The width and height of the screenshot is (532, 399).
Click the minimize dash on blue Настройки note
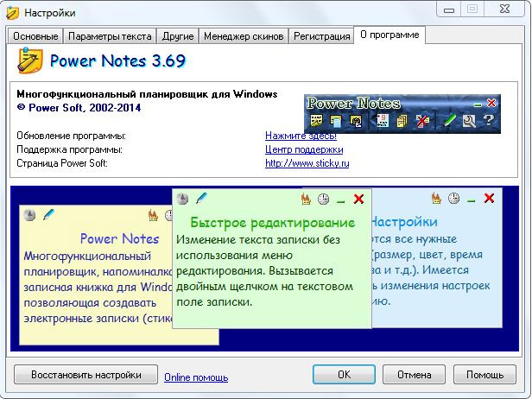[471, 201]
